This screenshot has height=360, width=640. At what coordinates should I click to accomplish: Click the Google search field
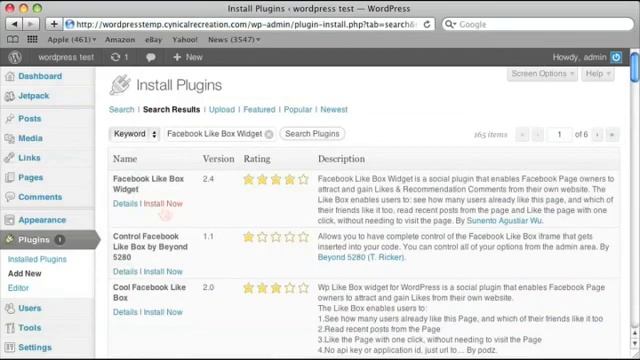click(538, 24)
